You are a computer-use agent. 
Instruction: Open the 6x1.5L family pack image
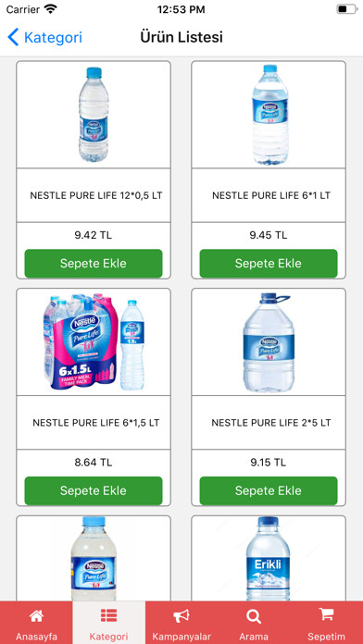[94, 341]
